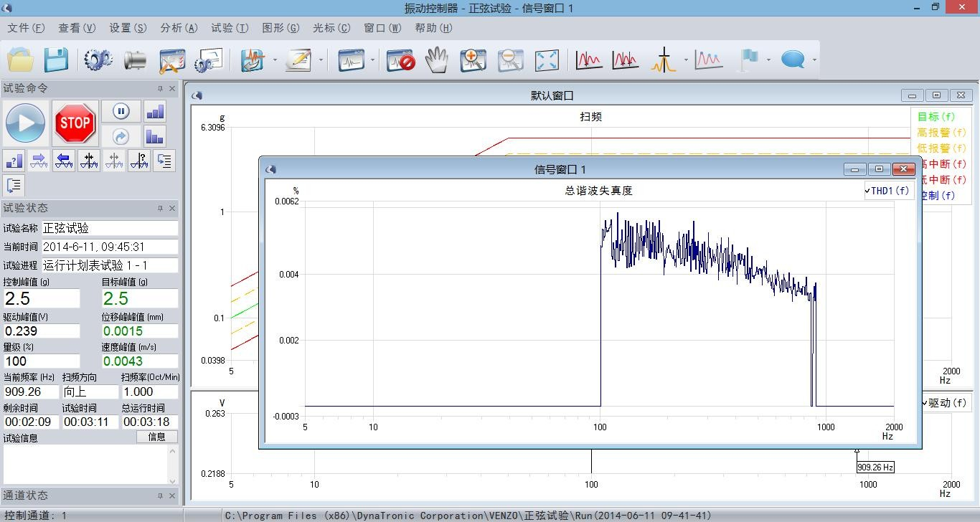Click the hold sweep converging arrows icon
Viewport: 980px width, 522px height.
(x=90, y=161)
